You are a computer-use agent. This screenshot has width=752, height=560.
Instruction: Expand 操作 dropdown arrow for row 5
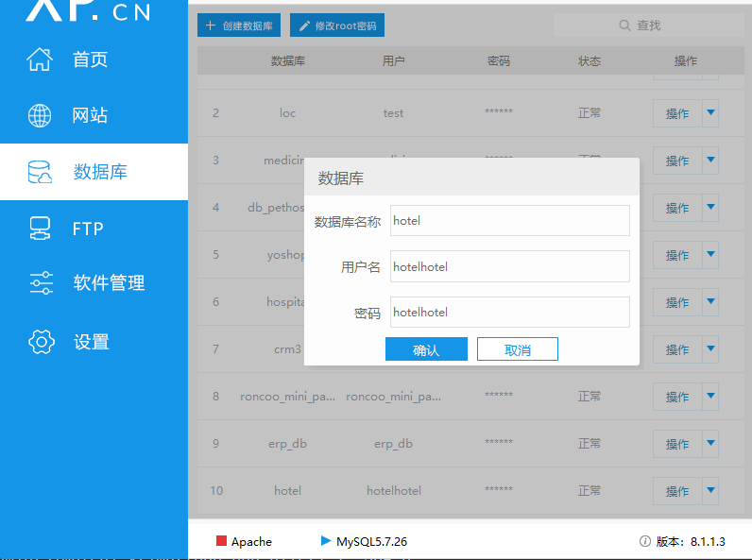(x=710, y=255)
